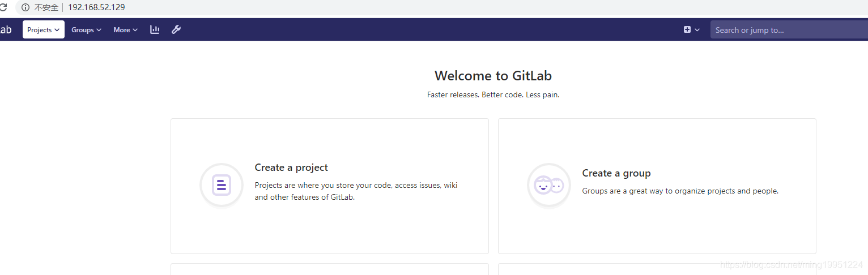Click the instance statistics chart icon

click(155, 29)
